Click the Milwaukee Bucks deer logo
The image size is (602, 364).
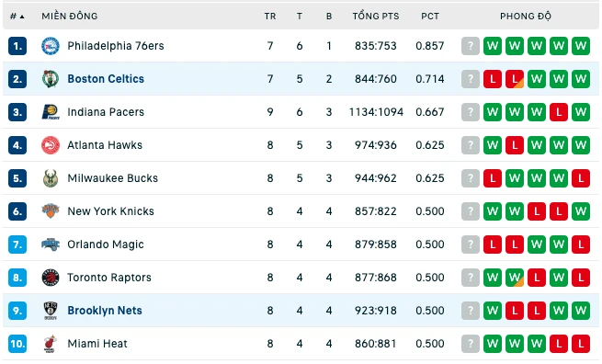(51, 178)
